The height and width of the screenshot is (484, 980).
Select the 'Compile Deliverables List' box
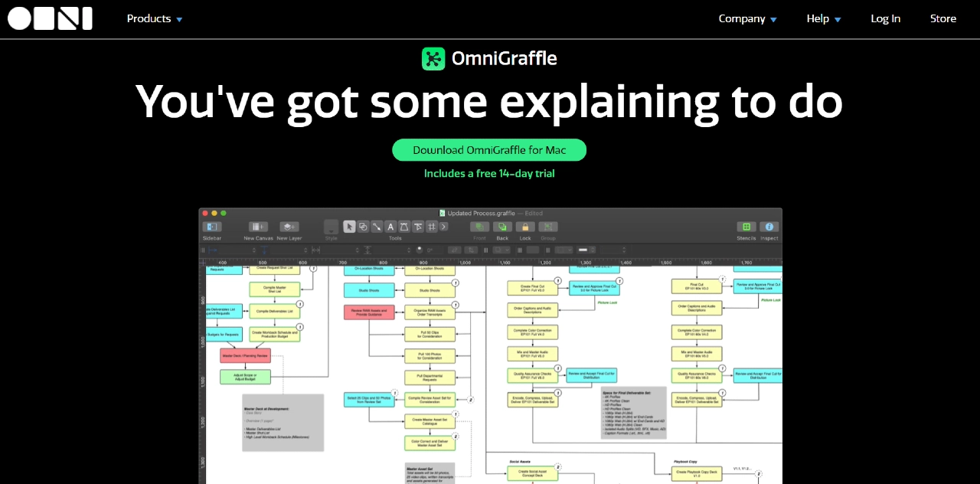(x=273, y=312)
